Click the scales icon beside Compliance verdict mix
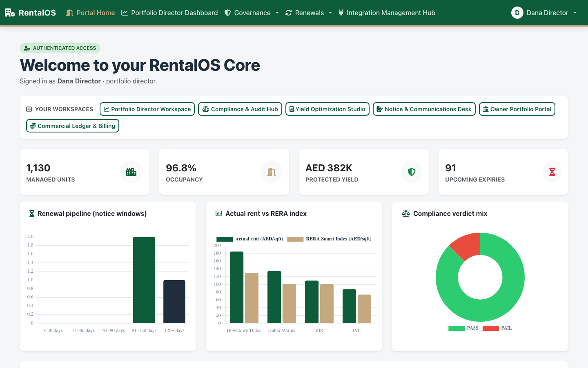Image resolution: width=588 pixels, height=368 pixels. point(406,213)
